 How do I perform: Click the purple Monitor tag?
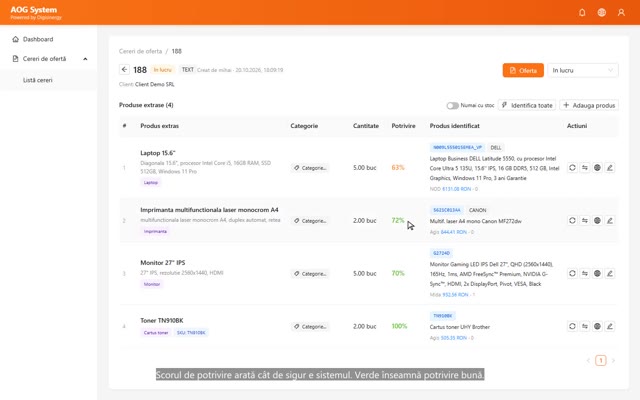pos(152,284)
